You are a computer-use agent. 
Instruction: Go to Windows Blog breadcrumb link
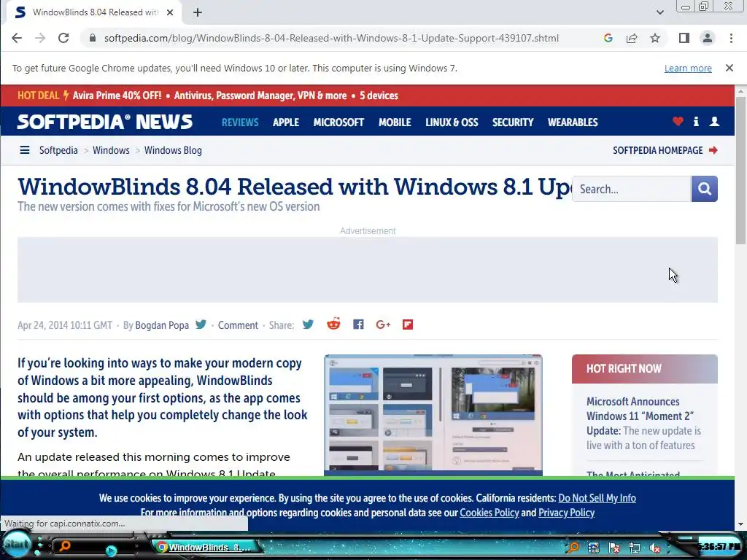[173, 150]
